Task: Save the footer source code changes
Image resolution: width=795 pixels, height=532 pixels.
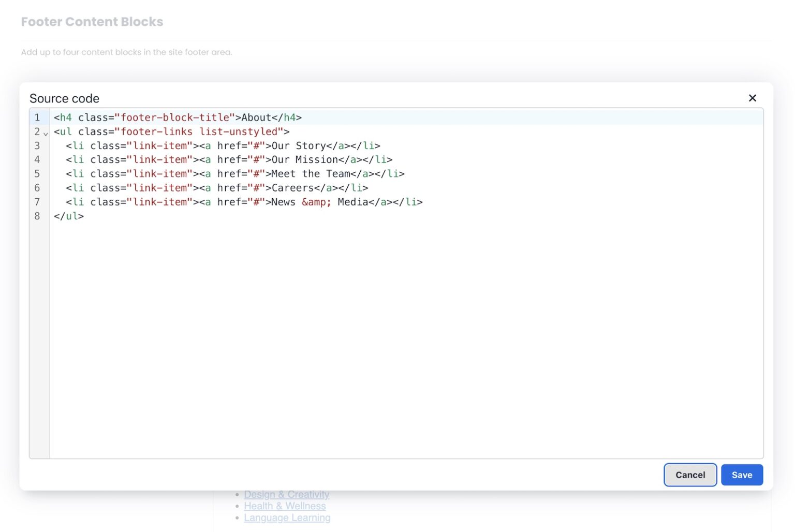Action: point(742,475)
